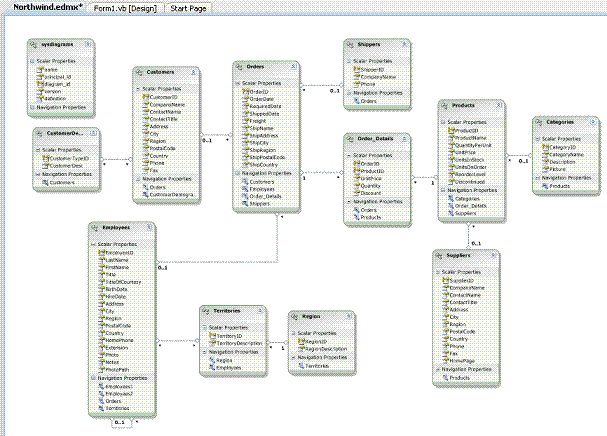Select the OrderID key property icon
Image resolution: width=607 pixels, height=436 pixels.
(x=246, y=92)
